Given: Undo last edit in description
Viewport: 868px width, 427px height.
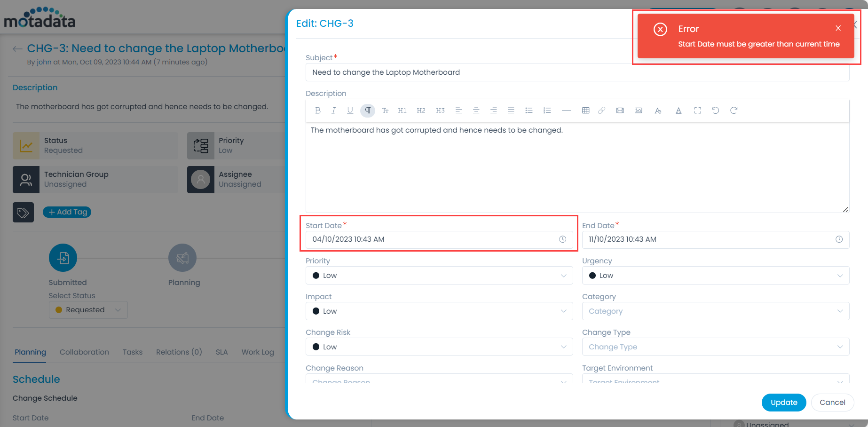Looking at the screenshot, I should click(x=715, y=111).
